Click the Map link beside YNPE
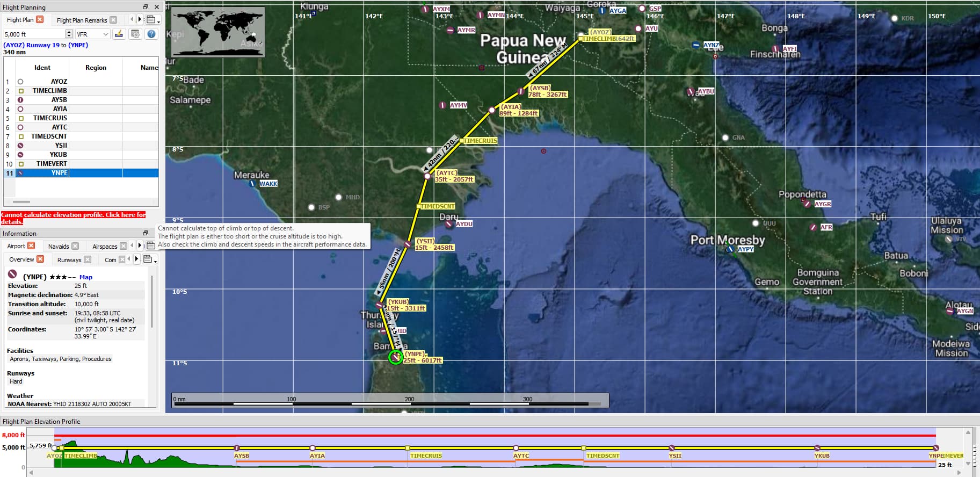980x477 pixels. [x=86, y=277]
